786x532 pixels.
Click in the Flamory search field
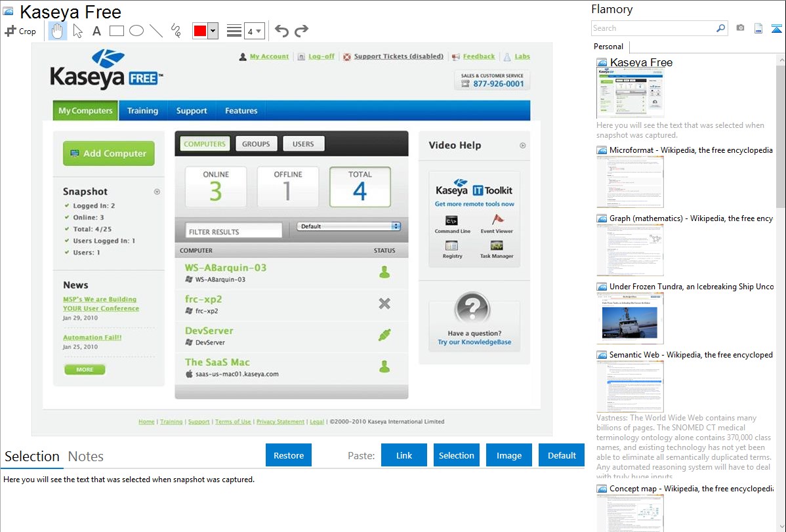pos(653,28)
